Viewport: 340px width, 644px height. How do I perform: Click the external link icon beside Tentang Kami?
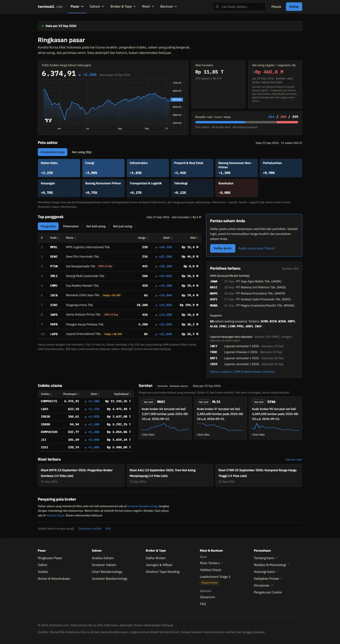click(x=276, y=558)
